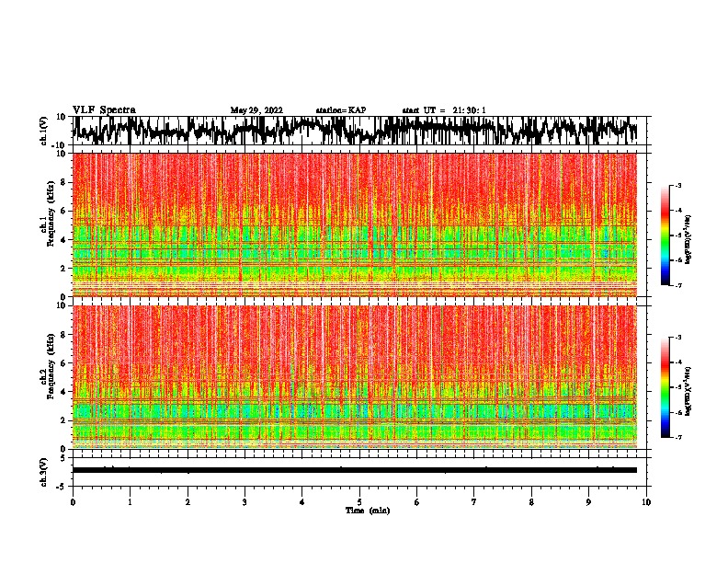This screenshot has width=728, height=563.
Task: Click the ch.1 colorbar log(PSD) label
Action: [688, 240]
